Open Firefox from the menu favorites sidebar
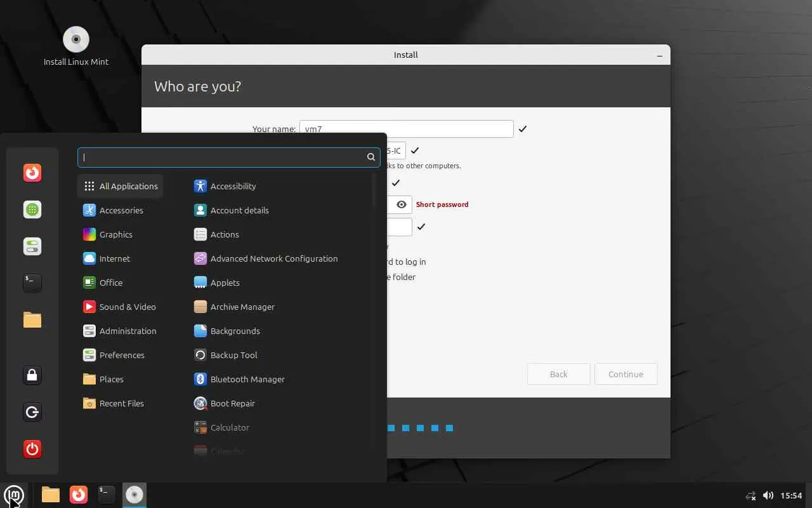This screenshot has width=812, height=508. [x=32, y=173]
